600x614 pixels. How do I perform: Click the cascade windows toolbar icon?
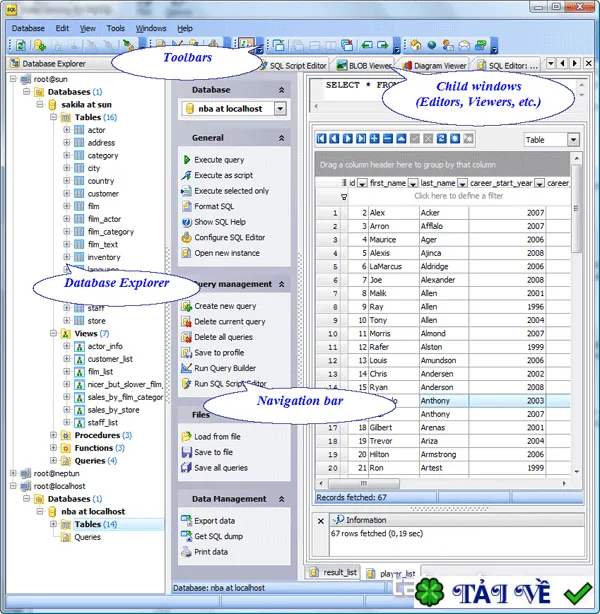(298, 45)
